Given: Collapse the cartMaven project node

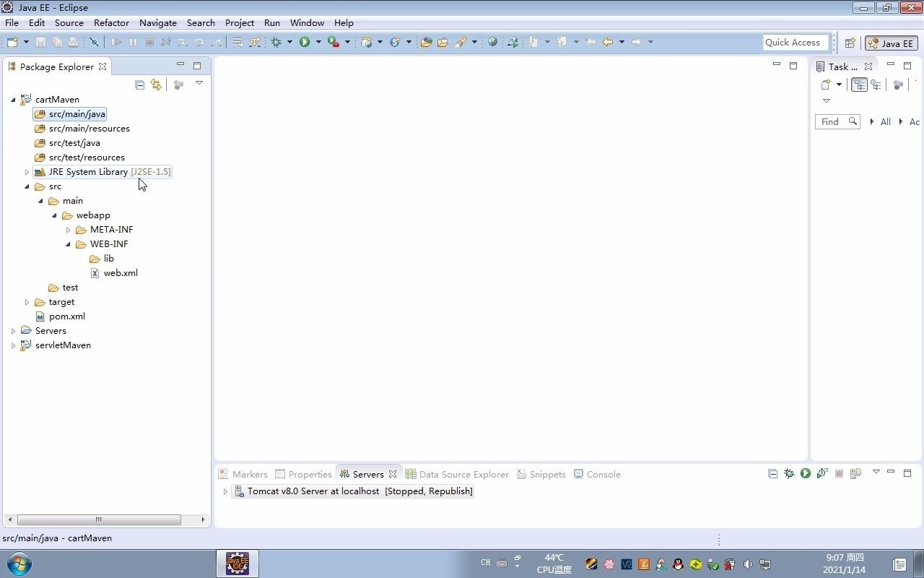Looking at the screenshot, I should coord(13,100).
